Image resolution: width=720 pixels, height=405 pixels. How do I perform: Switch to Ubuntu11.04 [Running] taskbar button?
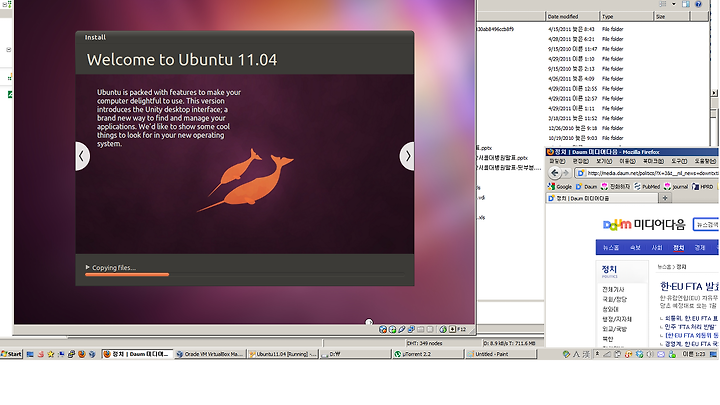coord(282,354)
